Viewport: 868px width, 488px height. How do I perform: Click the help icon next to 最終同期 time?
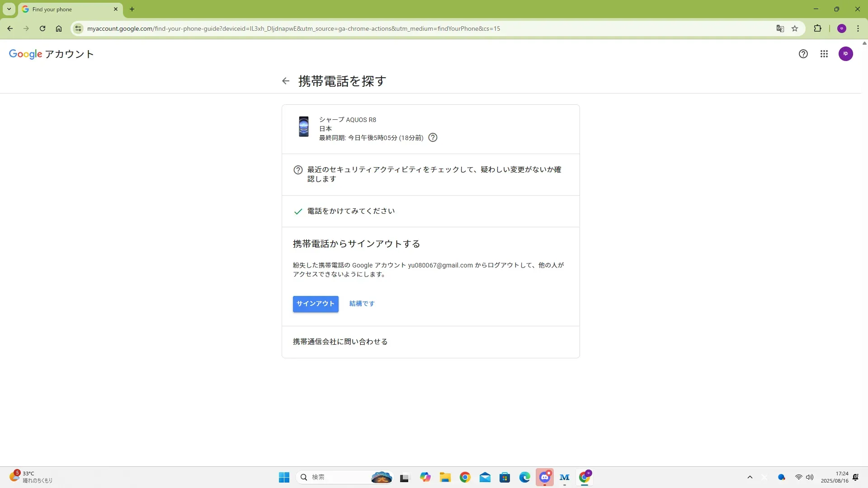click(433, 138)
